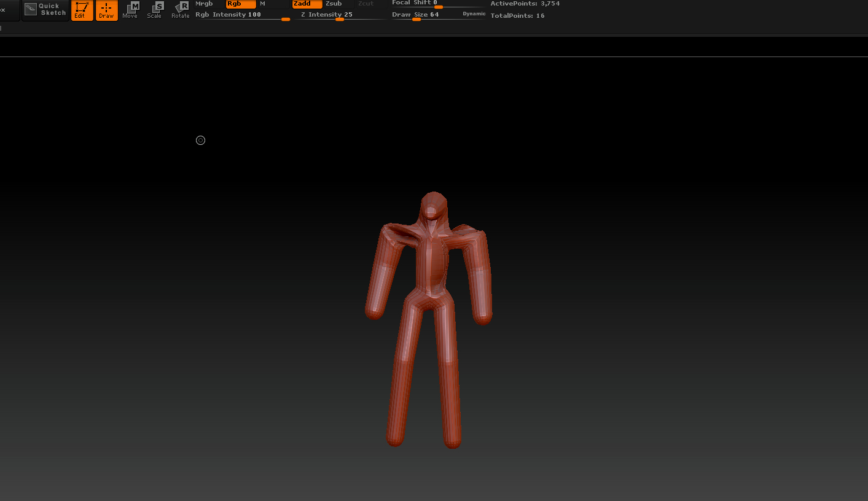This screenshot has width=868, height=501.
Task: Toggle the Rgb color mode
Action: click(240, 4)
